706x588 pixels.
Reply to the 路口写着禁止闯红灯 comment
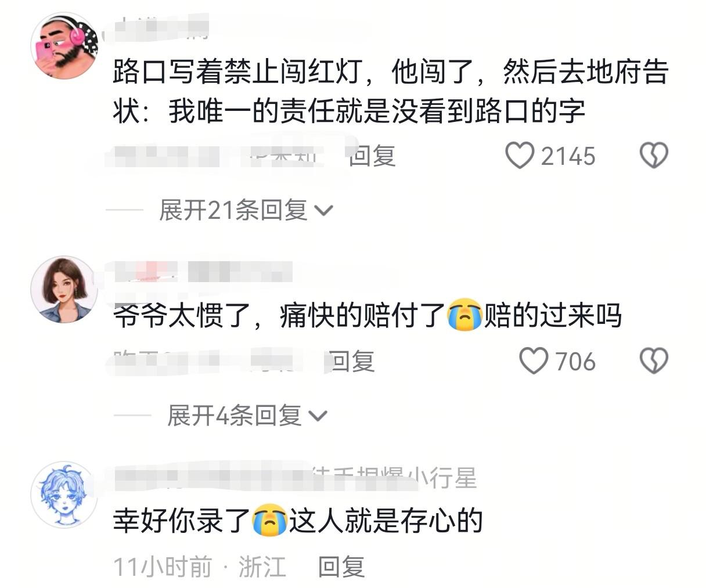click(x=372, y=156)
